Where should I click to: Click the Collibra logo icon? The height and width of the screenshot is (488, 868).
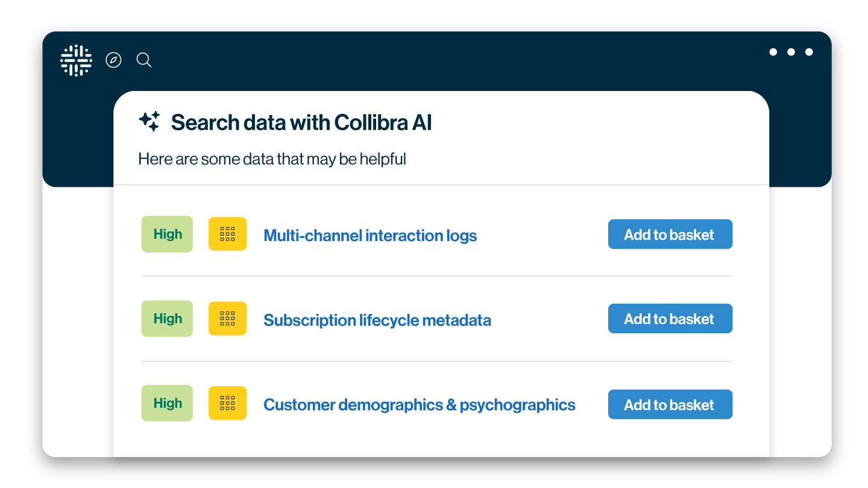point(76,60)
